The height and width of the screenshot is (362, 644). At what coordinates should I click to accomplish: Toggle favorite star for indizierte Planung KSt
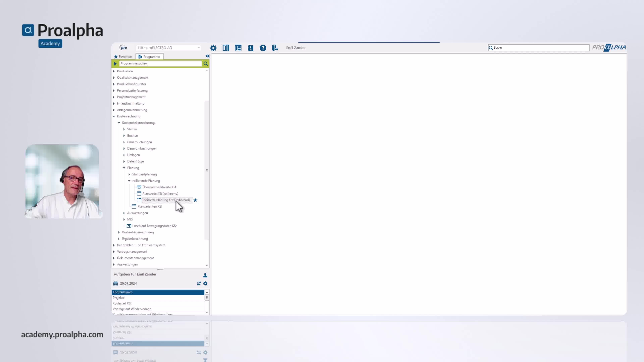(195, 200)
